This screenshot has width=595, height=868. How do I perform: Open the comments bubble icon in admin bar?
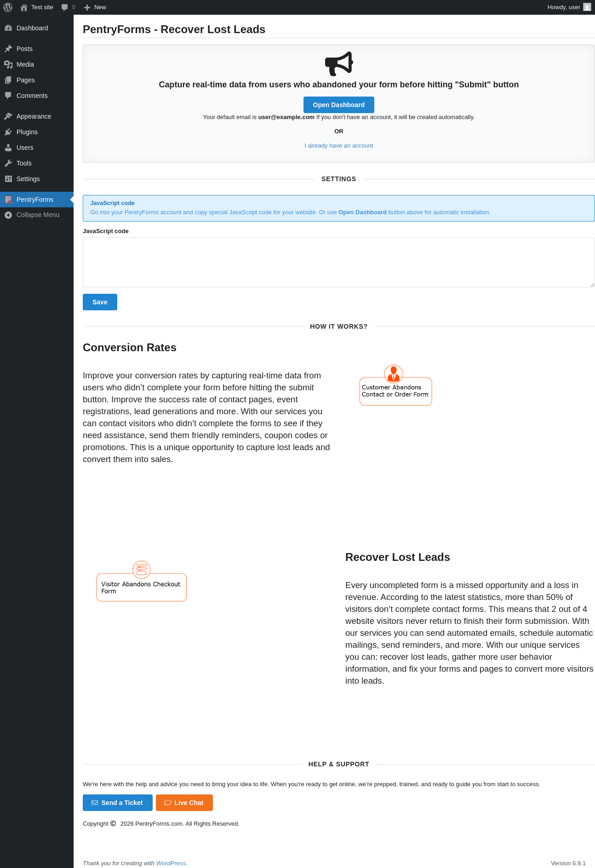(65, 7)
